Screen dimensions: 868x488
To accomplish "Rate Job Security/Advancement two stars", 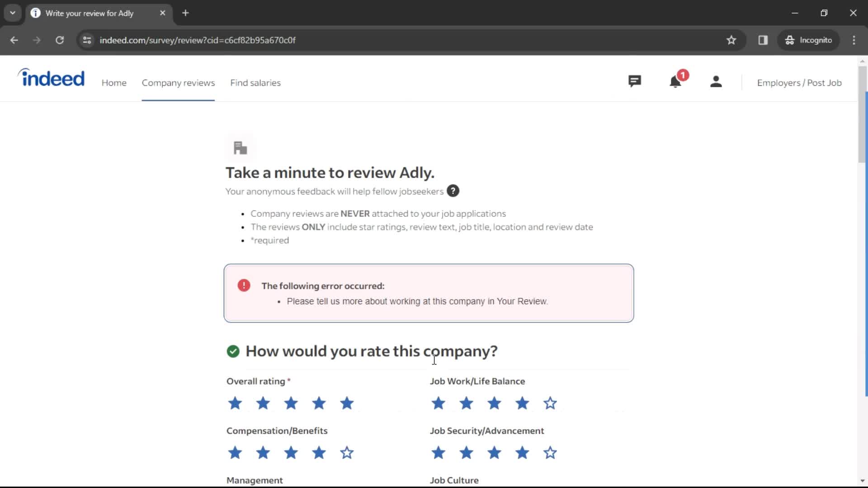I will coord(467,453).
